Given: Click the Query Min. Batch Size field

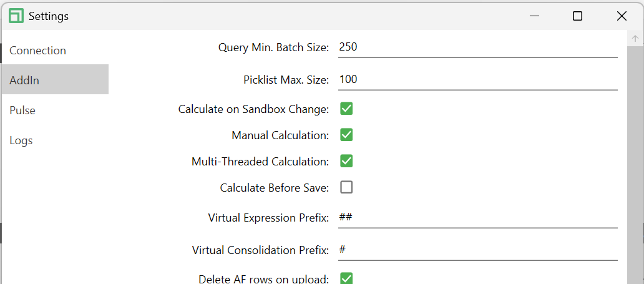Looking at the screenshot, I should pyautogui.click(x=477, y=47).
